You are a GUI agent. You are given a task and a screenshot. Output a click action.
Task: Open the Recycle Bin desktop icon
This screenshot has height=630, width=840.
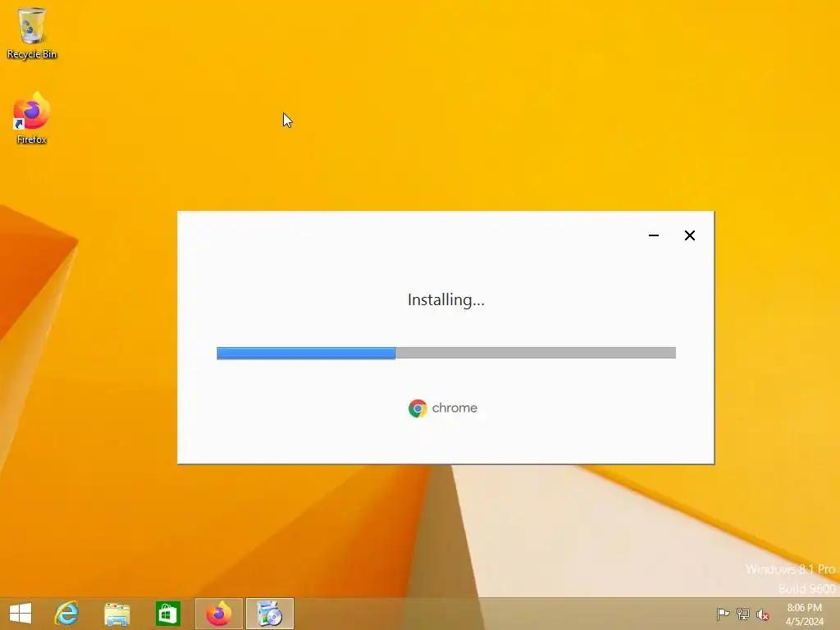(32, 33)
